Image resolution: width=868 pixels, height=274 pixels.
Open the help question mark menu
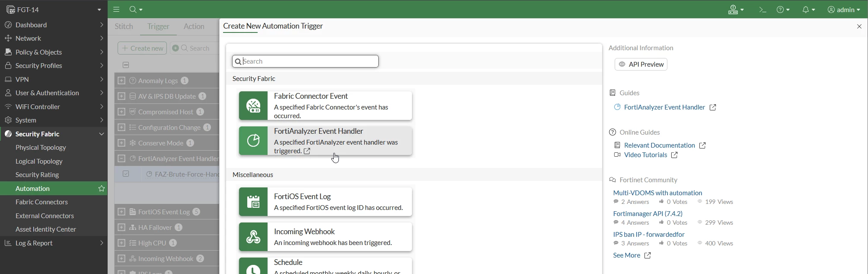coord(783,10)
